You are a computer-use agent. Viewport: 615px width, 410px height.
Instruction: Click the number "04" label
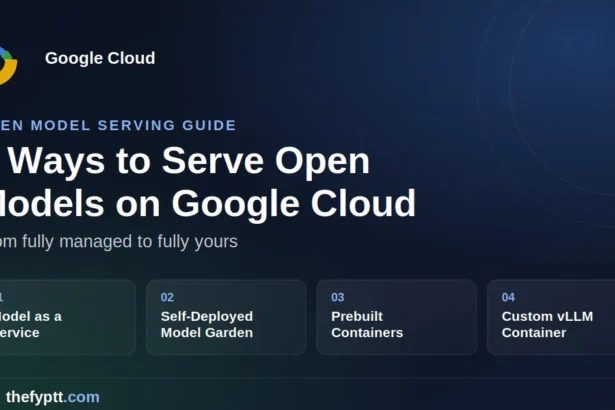[x=508, y=297]
